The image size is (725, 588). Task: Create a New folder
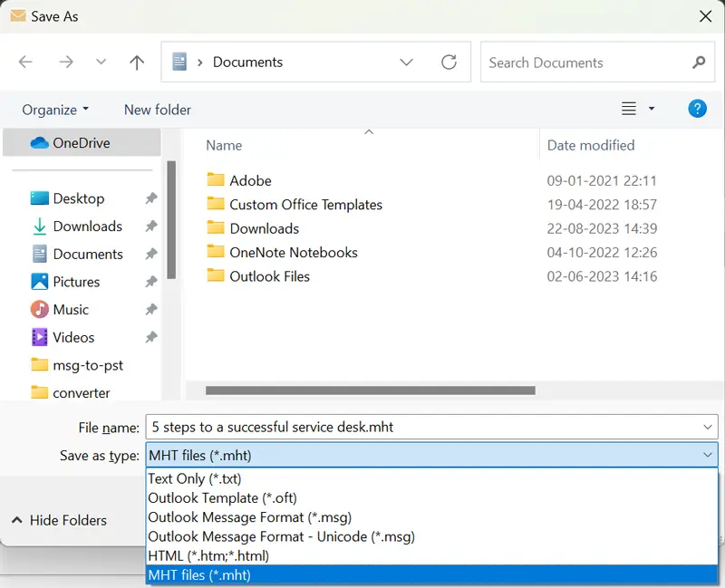click(x=158, y=110)
